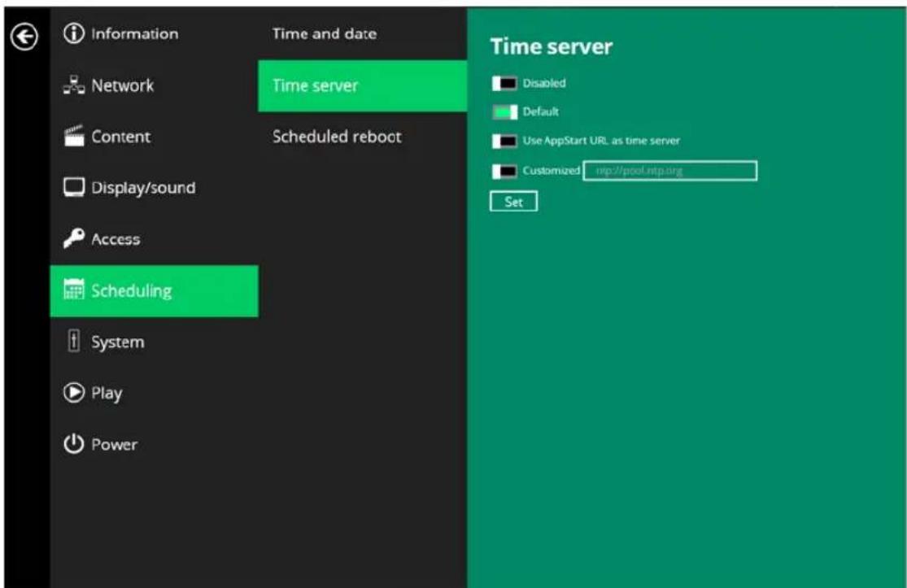This screenshot has height=588, width=907.
Task: Open the Power menu label
Action: (x=114, y=445)
